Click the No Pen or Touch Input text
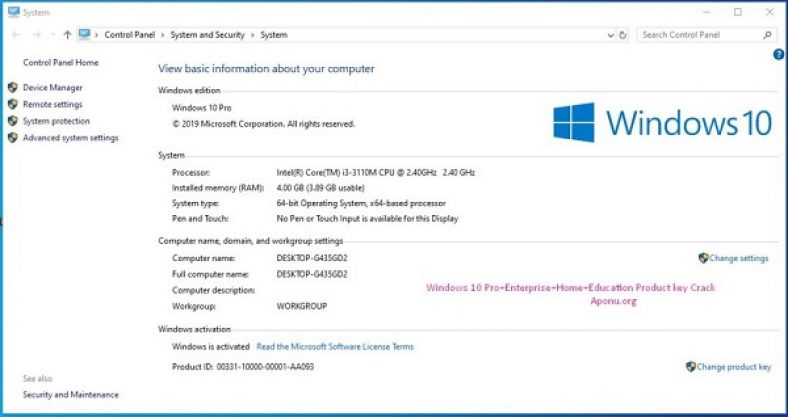 pyautogui.click(x=367, y=219)
